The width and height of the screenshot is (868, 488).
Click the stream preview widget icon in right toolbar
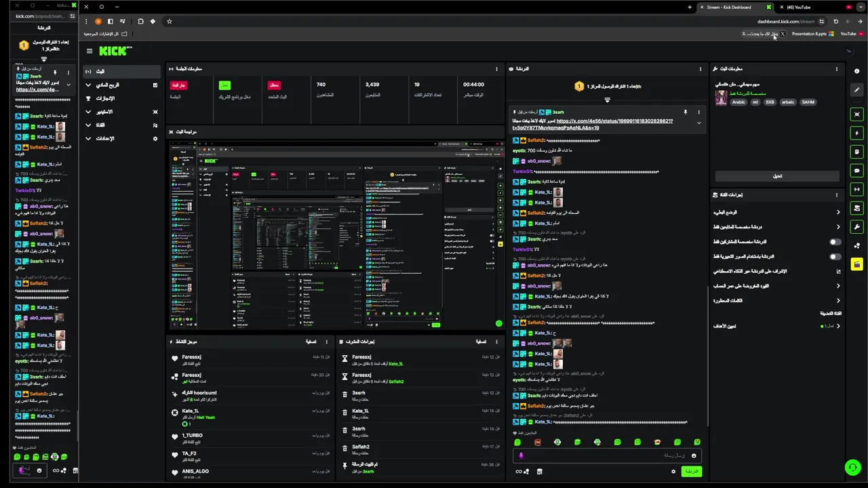coord(857,114)
